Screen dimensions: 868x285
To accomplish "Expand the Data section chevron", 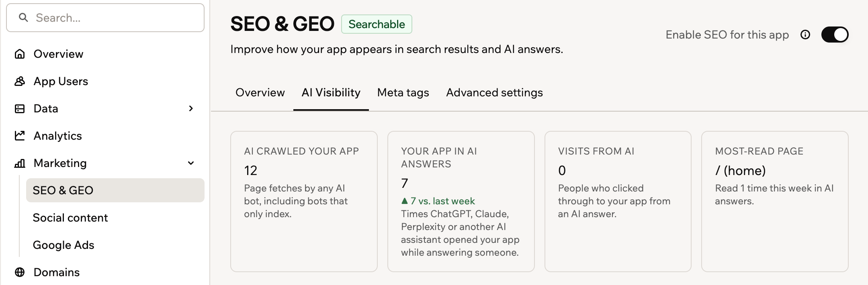I will click(x=191, y=108).
